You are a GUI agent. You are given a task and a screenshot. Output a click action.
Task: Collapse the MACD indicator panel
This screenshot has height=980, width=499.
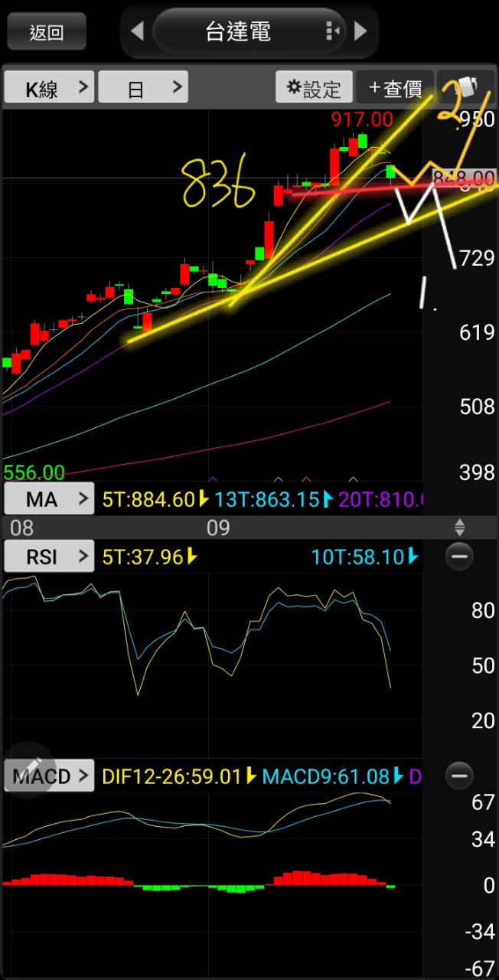pos(459,776)
